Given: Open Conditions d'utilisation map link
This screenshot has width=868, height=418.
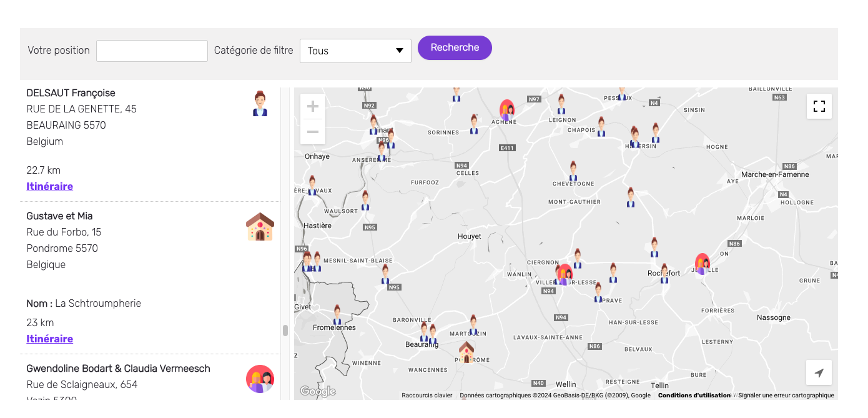Looking at the screenshot, I should click(x=694, y=396).
